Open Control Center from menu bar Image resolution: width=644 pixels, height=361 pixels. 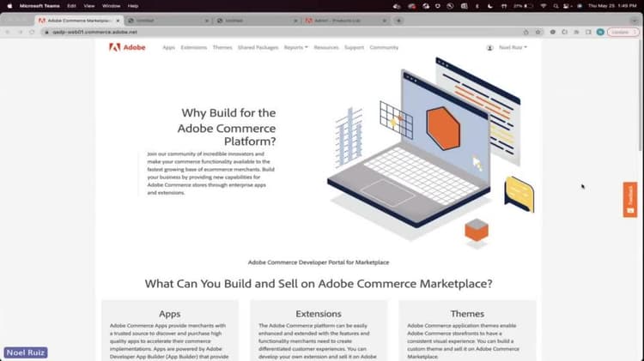click(568, 6)
